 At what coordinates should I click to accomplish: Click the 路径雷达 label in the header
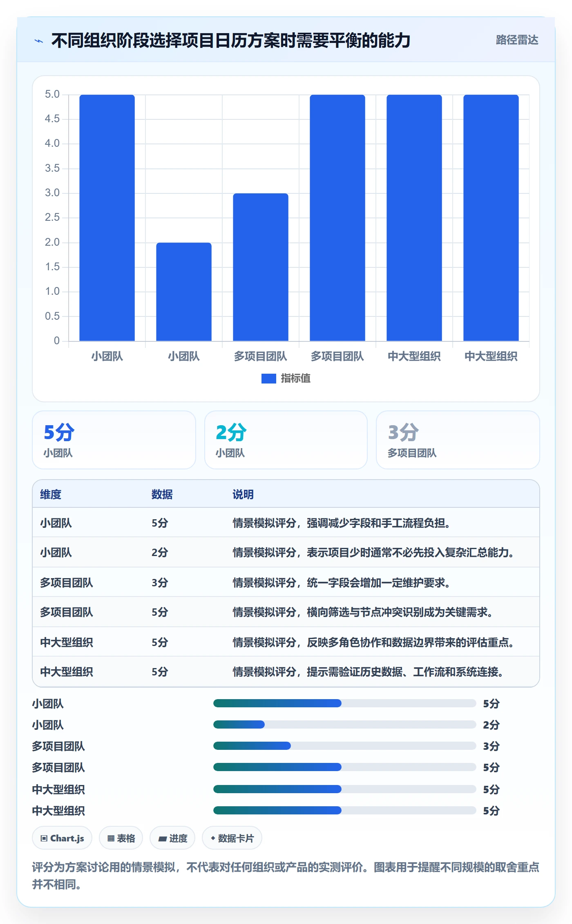coord(517,40)
